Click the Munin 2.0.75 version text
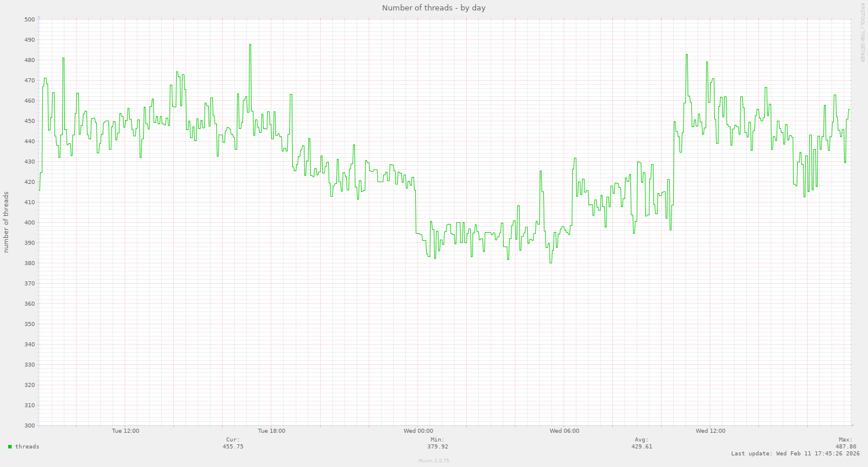The width and height of the screenshot is (868, 467). (x=434, y=461)
